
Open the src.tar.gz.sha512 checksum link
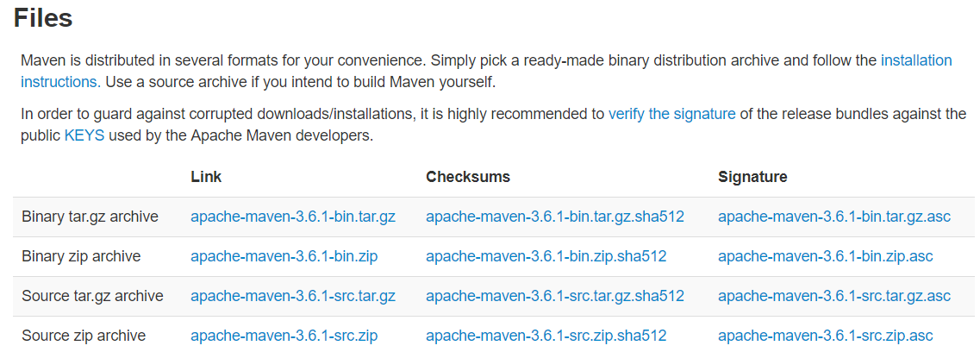coord(554,296)
